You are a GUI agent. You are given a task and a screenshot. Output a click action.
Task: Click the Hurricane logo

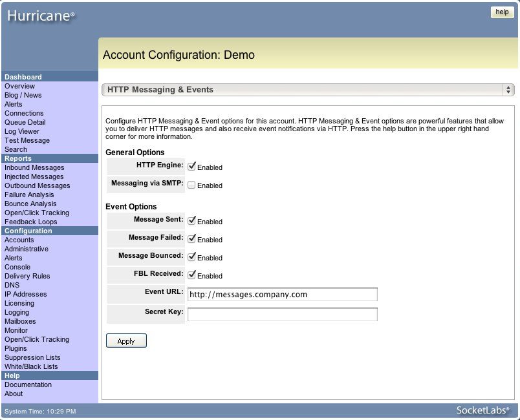tap(41, 16)
